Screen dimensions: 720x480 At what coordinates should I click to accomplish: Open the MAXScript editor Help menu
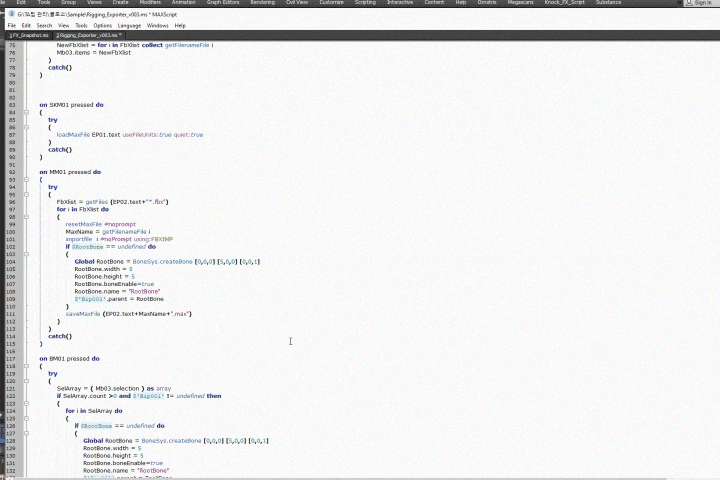pos(180,26)
